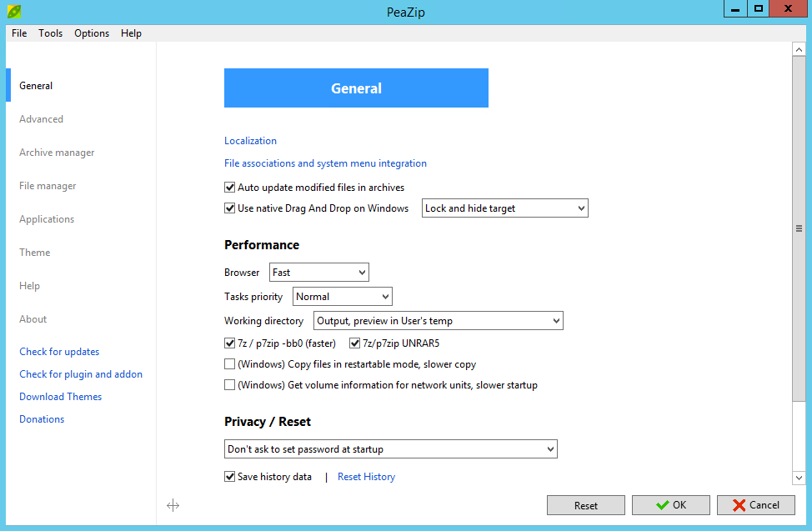Image resolution: width=812 pixels, height=531 pixels.
Task: Toggle Use native Drag And Drop on Windows
Action: tap(229, 208)
